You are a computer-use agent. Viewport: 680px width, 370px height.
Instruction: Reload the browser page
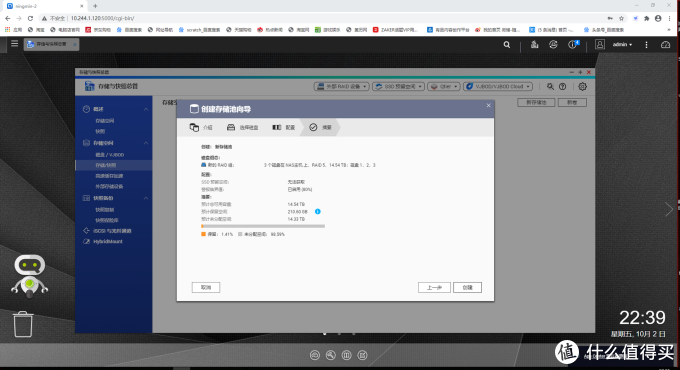[x=30, y=18]
